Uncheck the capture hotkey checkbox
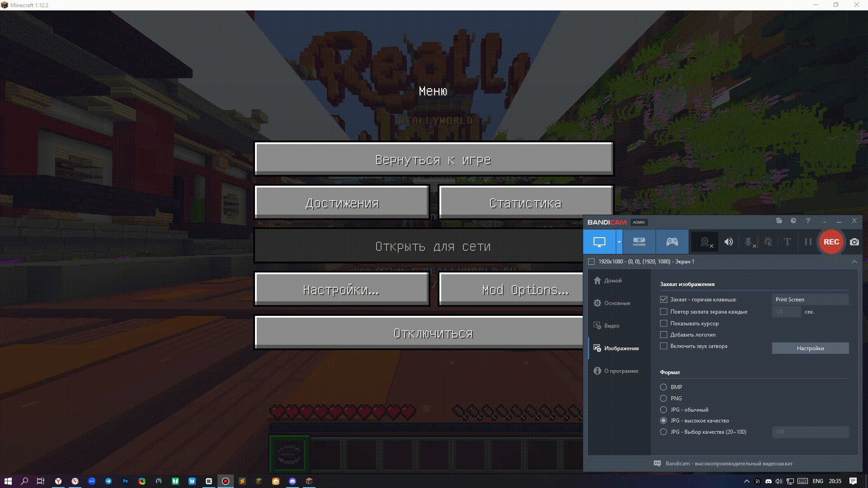The width and height of the screenshot is (868, 488). pos(664,299)
